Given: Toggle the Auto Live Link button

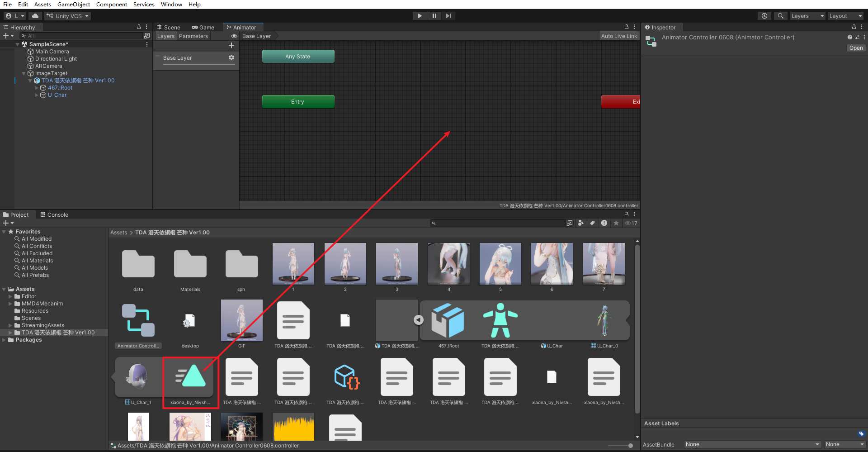Looking at the screenshot, I should click(619, 36).
